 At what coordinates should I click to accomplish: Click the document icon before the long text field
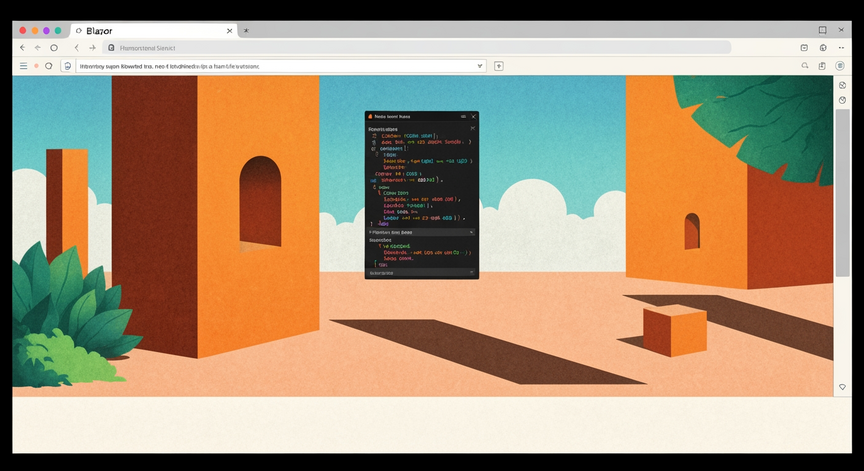[x=67, y=66]
